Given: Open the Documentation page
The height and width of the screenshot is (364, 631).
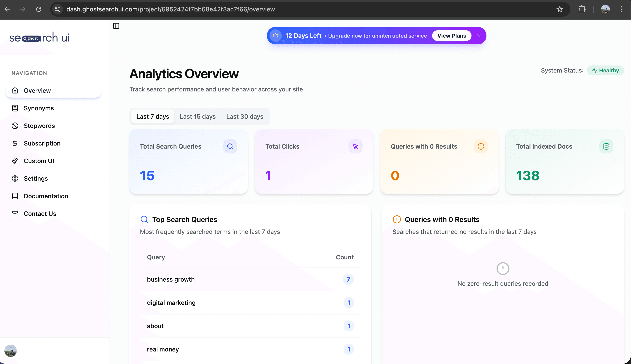Looking at the screenshot, I should pos(46,196).
